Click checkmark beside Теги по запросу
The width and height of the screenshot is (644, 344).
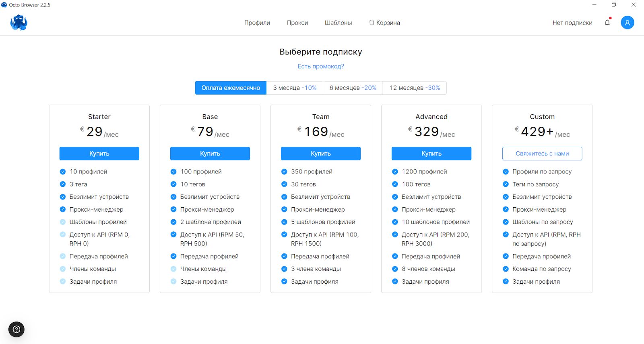point(506,184)
